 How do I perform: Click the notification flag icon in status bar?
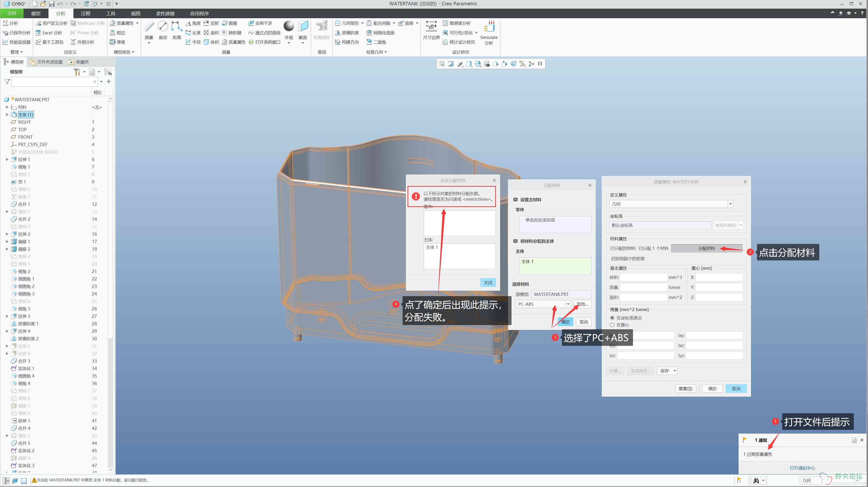(740, 481)
